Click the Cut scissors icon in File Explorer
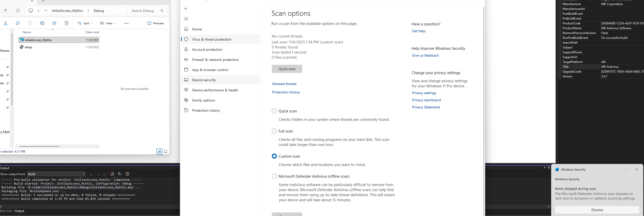Viewport: 644px width, 216px height. click(x=6, y=23)
